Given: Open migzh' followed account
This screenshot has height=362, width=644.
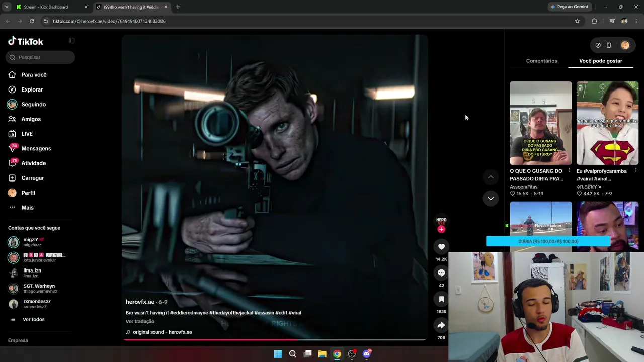Looking at the screenshot, I should pyautogui.click(x=33, y=242).
